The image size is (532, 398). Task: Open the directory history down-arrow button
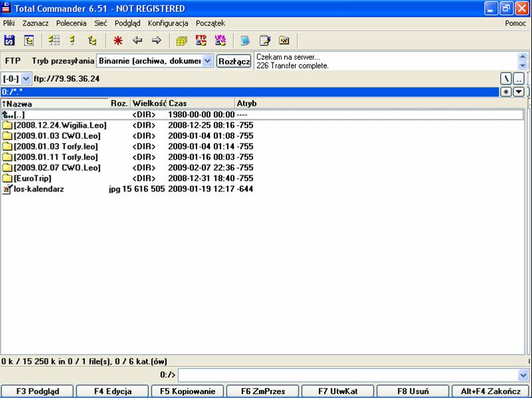coord(519,92)
